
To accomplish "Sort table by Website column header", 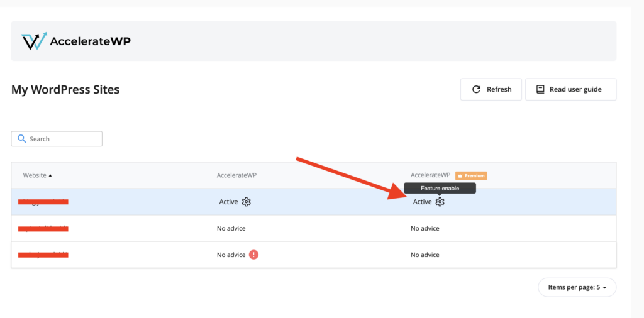I will pyautogui.click(x=37, y=175).
